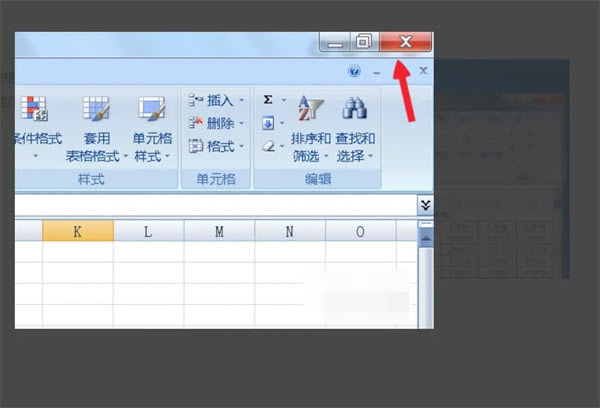Click the Format as Table (套用表格格式) icon
Image resolution: width=600 pixels, height=408 pixels.
[x=96, y=108]
